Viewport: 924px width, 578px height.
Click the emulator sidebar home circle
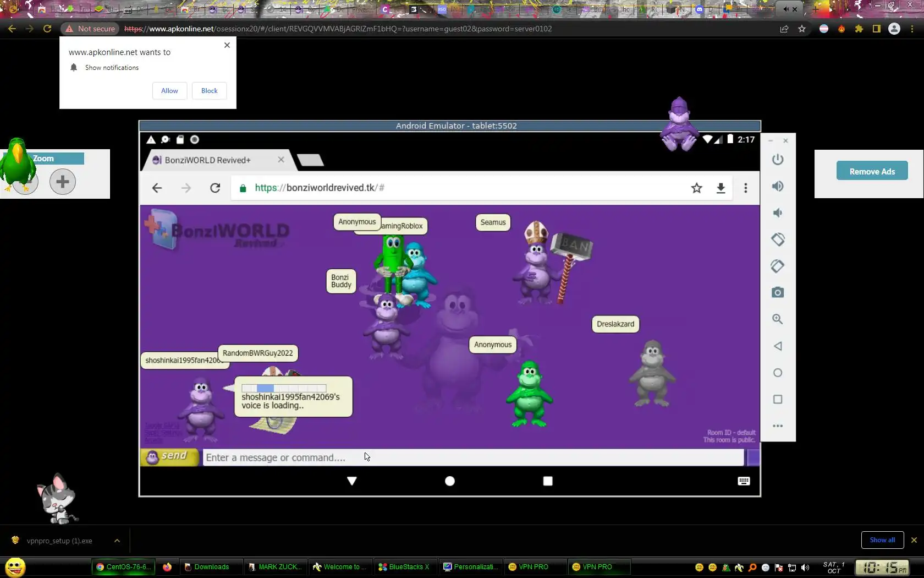pyautogui.click(x=777, y=373)
